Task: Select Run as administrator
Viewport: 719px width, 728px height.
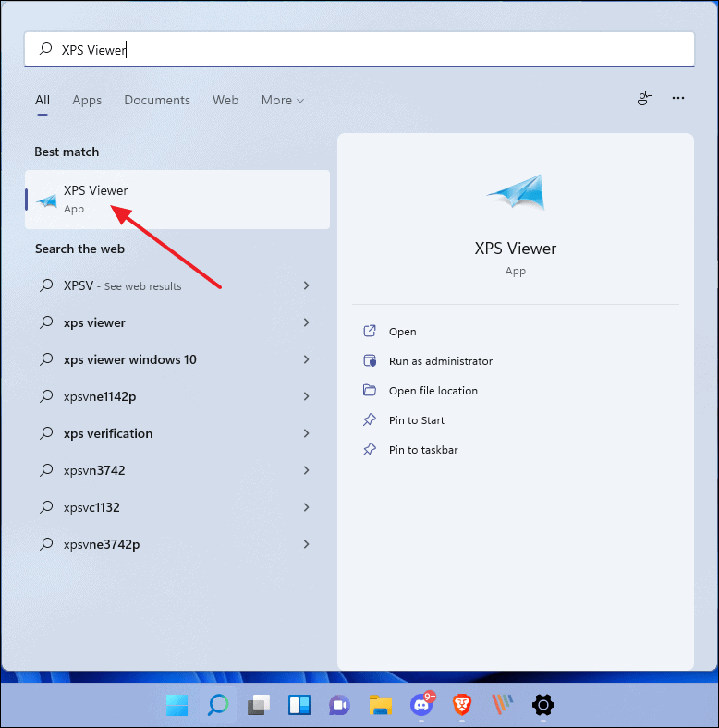Action: pos(440,361)
